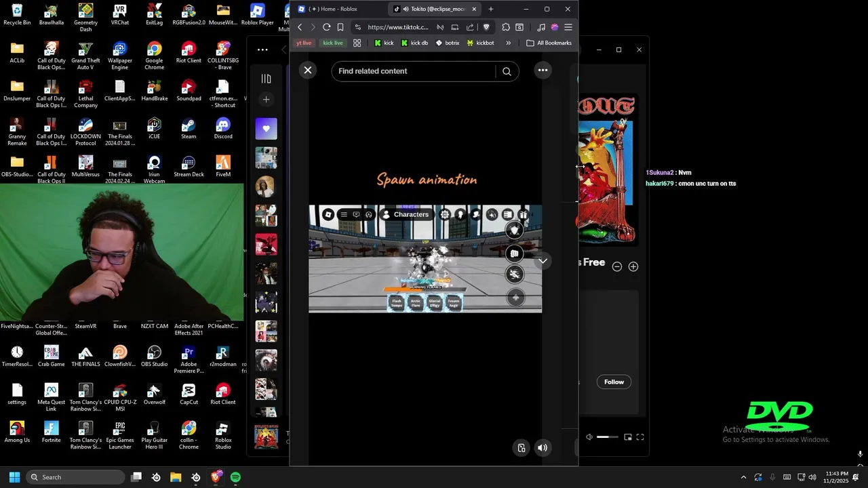Toggle the clipboard-style button beside the TikTok speaker

[521, 447]
